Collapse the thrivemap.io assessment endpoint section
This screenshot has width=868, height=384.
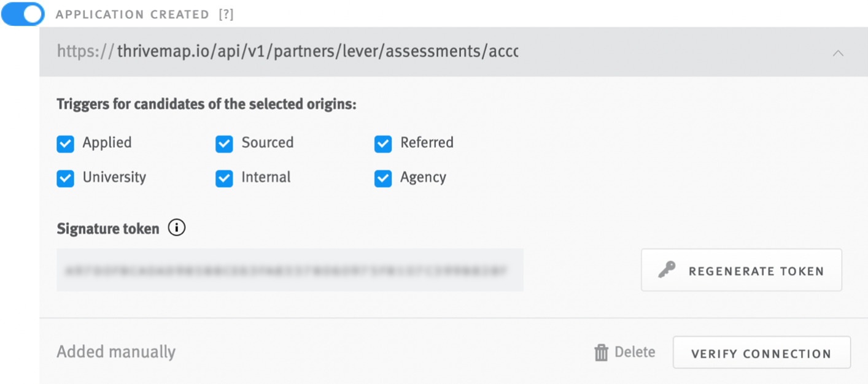pos(839,52)
